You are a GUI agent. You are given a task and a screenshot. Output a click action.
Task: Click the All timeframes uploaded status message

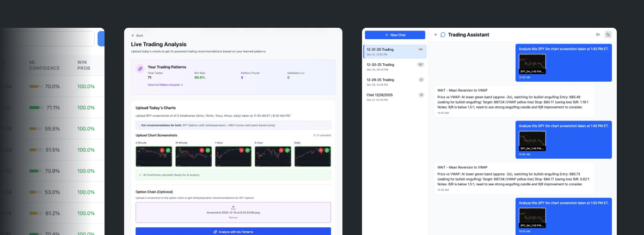pyautogui.click(x=234, y=175)
